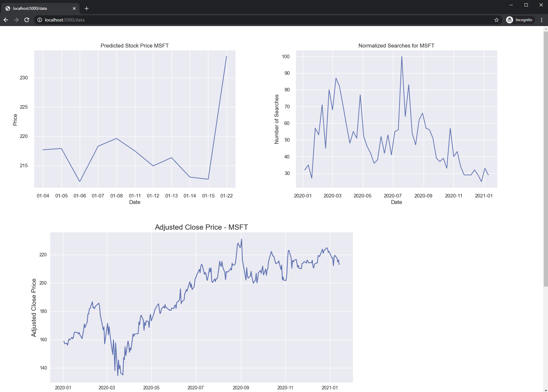Screen dimensions: 548x392
Task: Click the Adjusted Close Price line chart
Action: coord(202,307)
